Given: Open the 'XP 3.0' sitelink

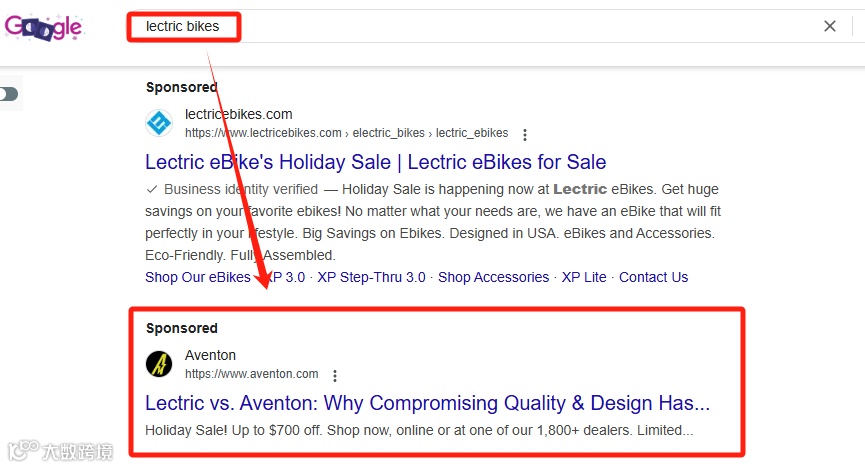Looking at the screenshot, I should pos(285,277).
